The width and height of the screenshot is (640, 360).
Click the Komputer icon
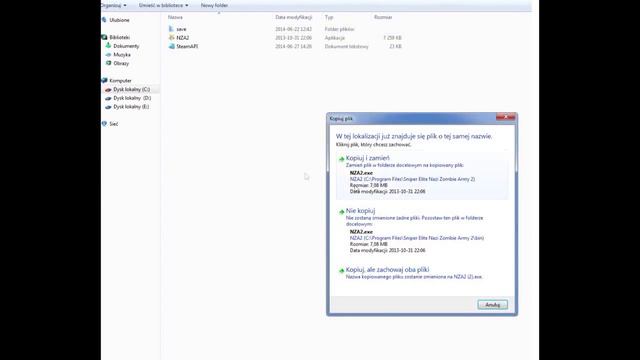click(104, 80)
